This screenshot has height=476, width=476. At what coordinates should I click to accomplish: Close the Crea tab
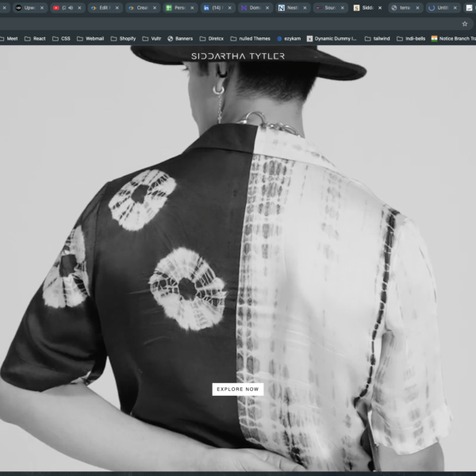click(155, 8)
